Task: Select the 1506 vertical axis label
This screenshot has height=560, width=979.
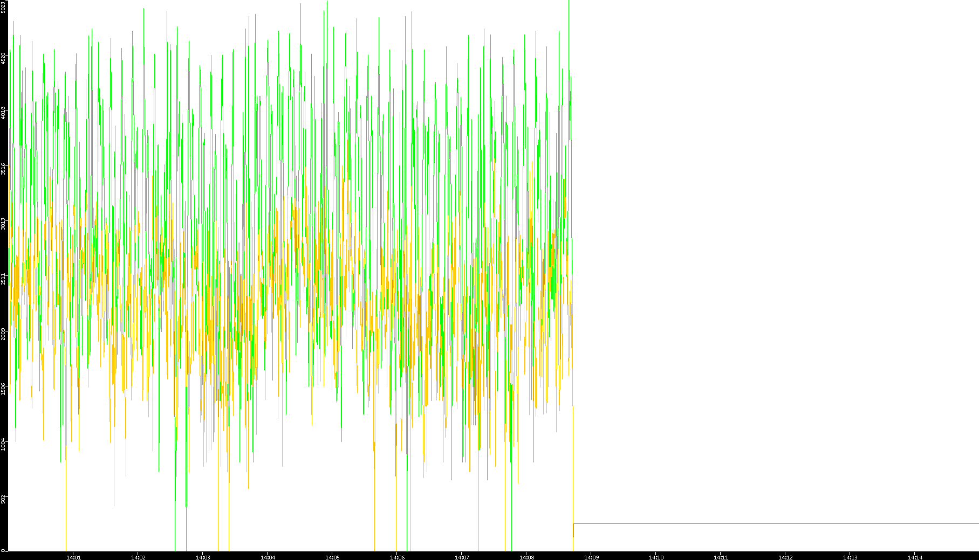Action: pyautogui.click(x=3, y=389)
